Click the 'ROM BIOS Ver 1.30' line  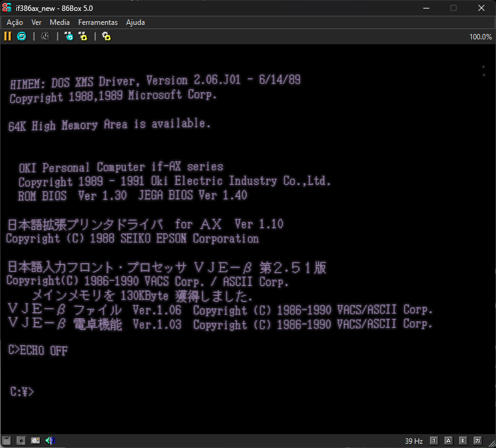pyautogui.click(x=133, y=196)
